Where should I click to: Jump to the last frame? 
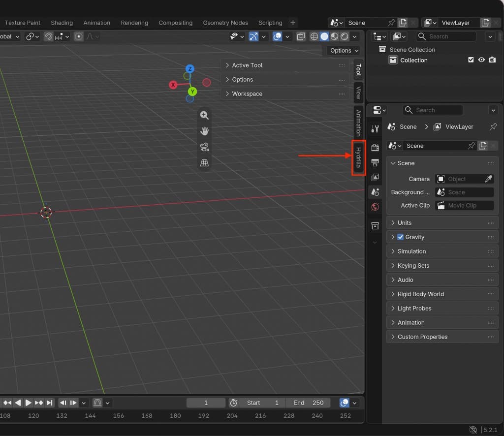pos(50,403)
